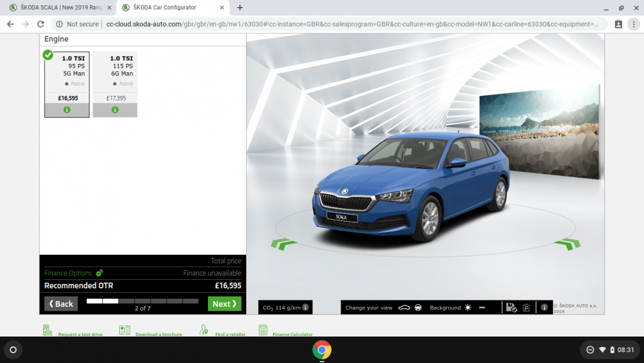Viewport: 644px width, 363px height.
Task: Proceed with the Next button
Action: [224, 304]
